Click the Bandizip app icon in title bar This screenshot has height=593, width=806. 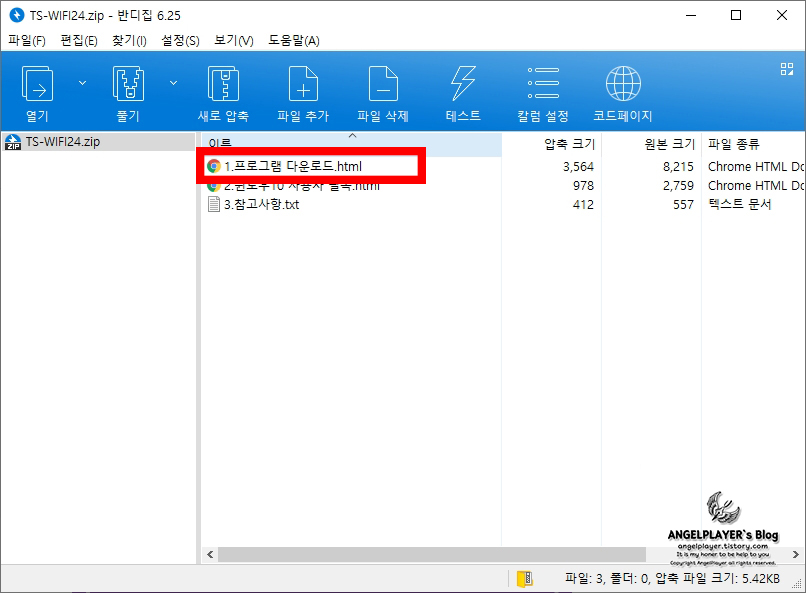(17, 15)
